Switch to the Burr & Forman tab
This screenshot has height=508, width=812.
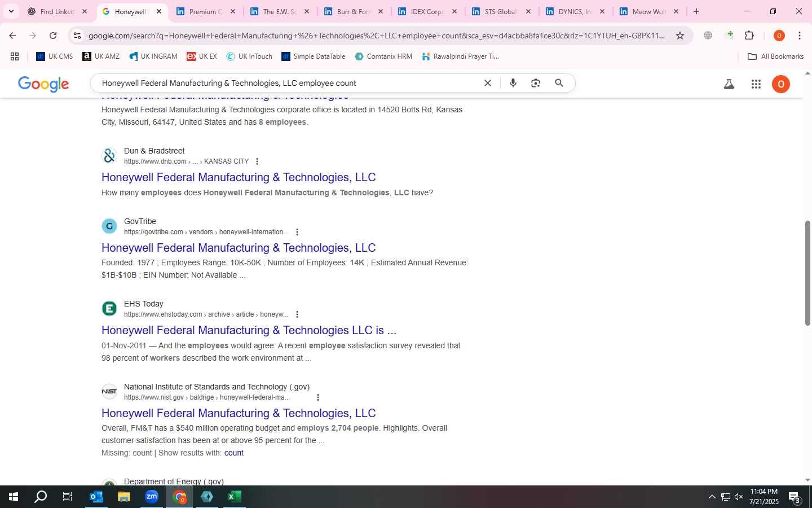pyautogui.click(x=354, y=11)
